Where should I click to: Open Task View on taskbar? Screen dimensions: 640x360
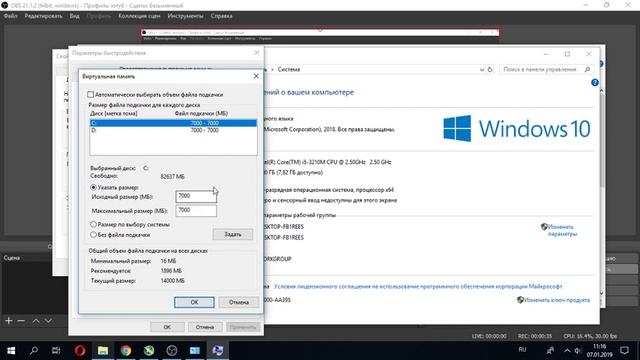coord(56,350)
